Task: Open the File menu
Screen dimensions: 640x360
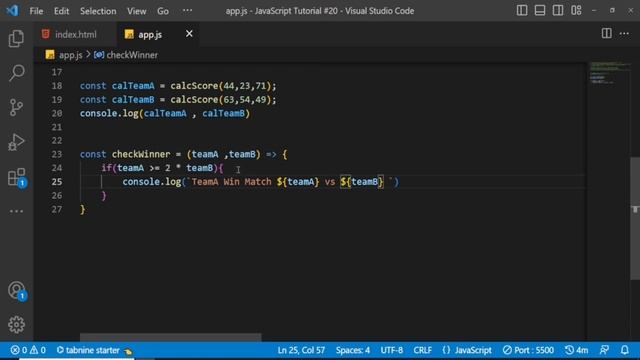Action: pyautogui.click(x=36, y=11)
